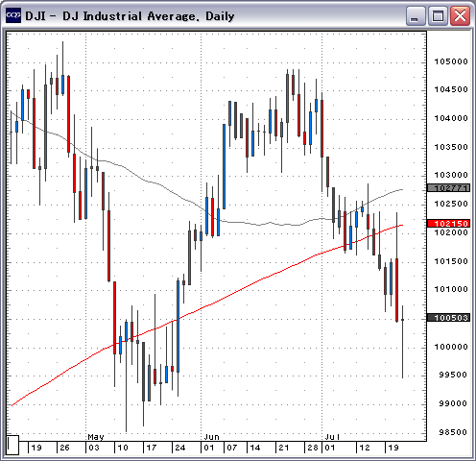Click the 103000 price axis label
The width and height of the screenshot is (476, 461).
[451, 175]
